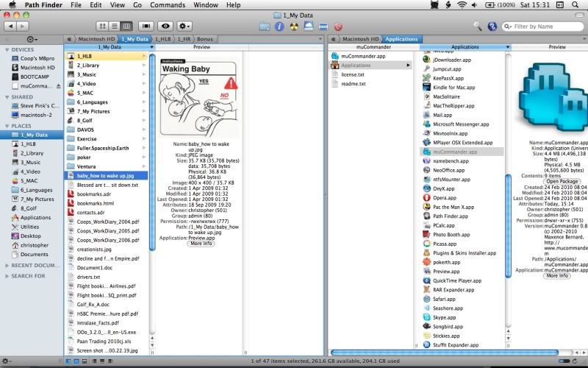The height and width of the screenshot is (368, 588).
Task: Collapse the PLACES sidebar section
Action: coord(7,126)
